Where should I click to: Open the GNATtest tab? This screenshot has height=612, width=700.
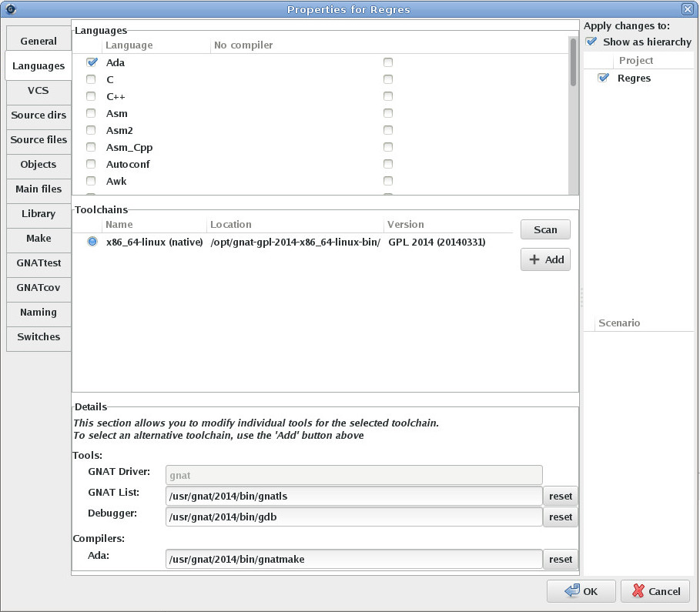tap(39, 263)
